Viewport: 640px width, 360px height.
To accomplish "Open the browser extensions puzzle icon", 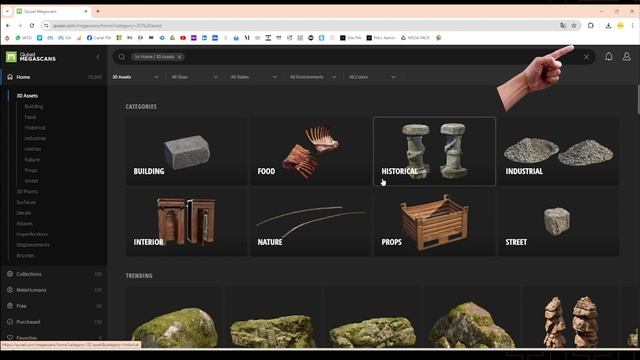I will click(x=591, y=25).
